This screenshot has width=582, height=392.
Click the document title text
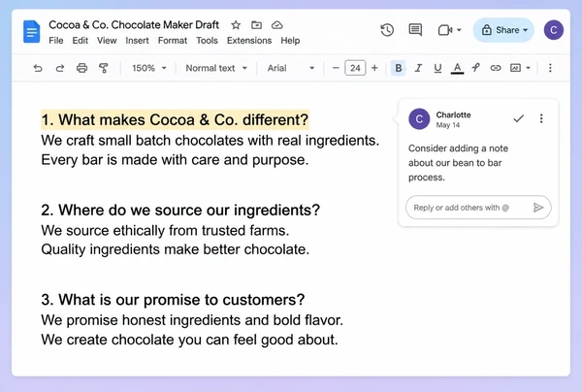(134, 25)
